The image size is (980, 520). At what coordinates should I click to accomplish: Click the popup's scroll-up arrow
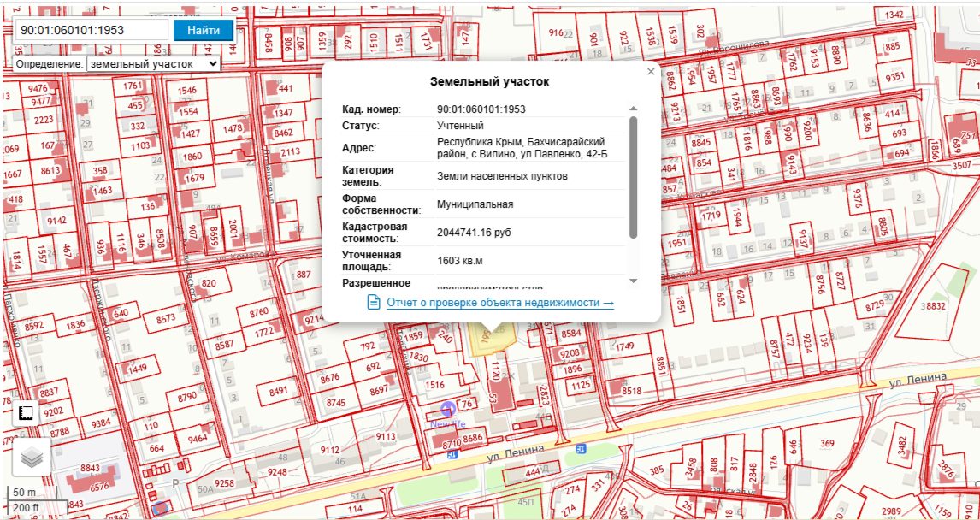point(633,109)
